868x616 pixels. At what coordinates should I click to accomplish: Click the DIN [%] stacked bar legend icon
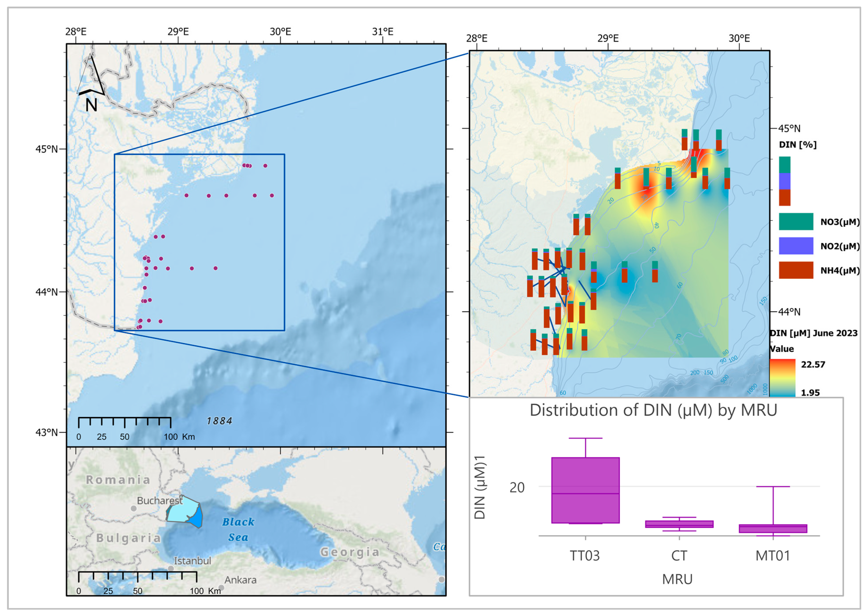pyautogui.click(x=785, y=181)
